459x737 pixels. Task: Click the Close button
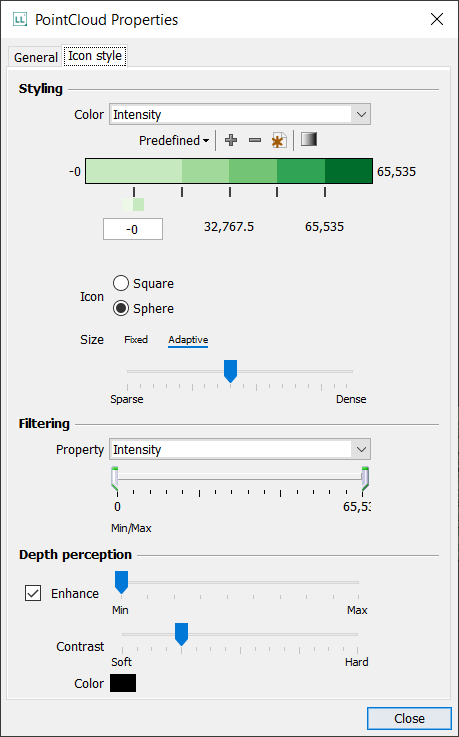[x=409, y=718]
